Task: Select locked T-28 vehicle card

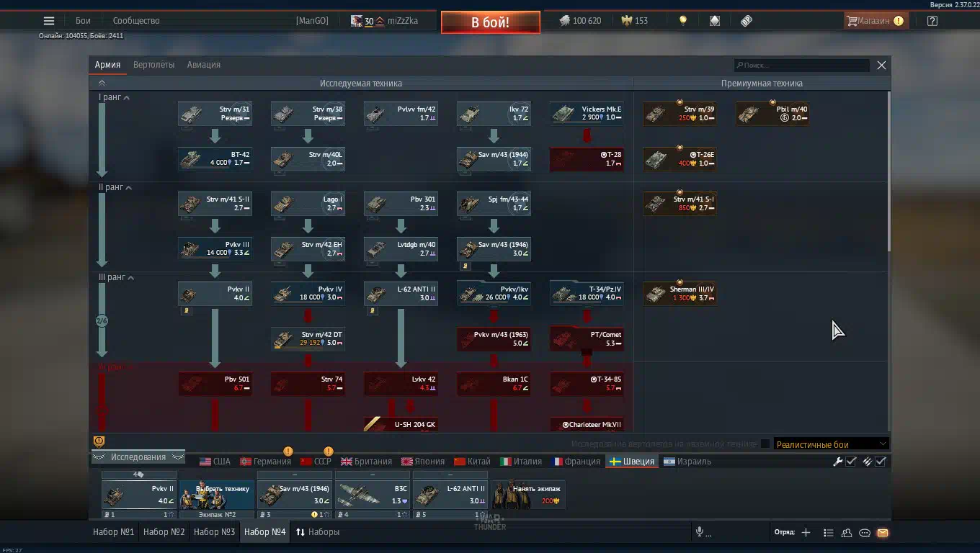Action: 587,159
